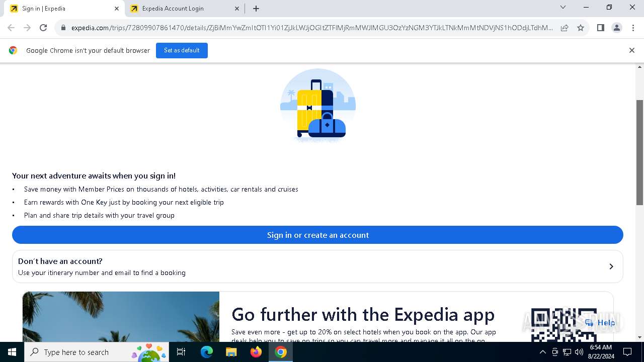Open the network tray icon
The height and width of the screenshot is (362, 644).
point(567,352)
